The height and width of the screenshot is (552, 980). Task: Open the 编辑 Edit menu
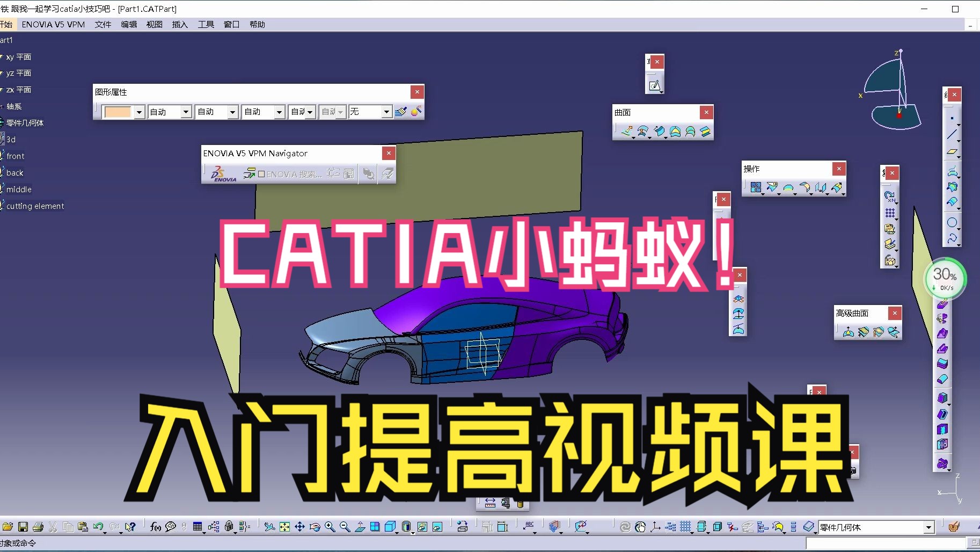(x=129, y=24)
